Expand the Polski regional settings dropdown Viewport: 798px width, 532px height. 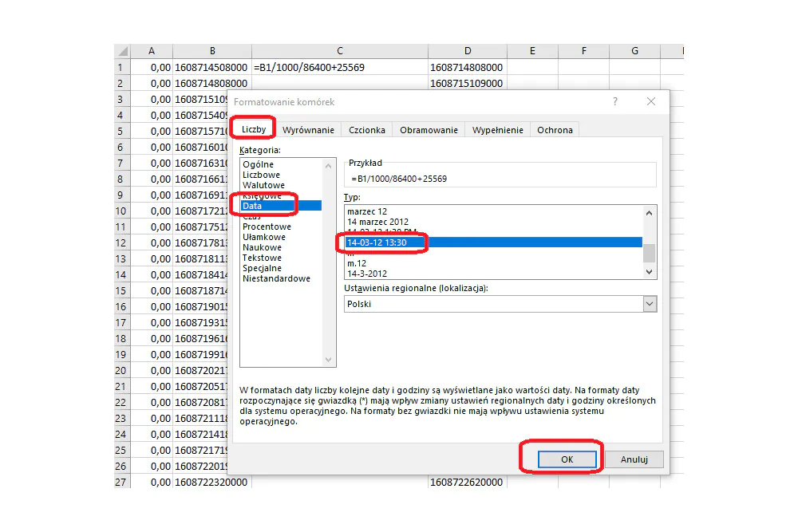[650, 304]
